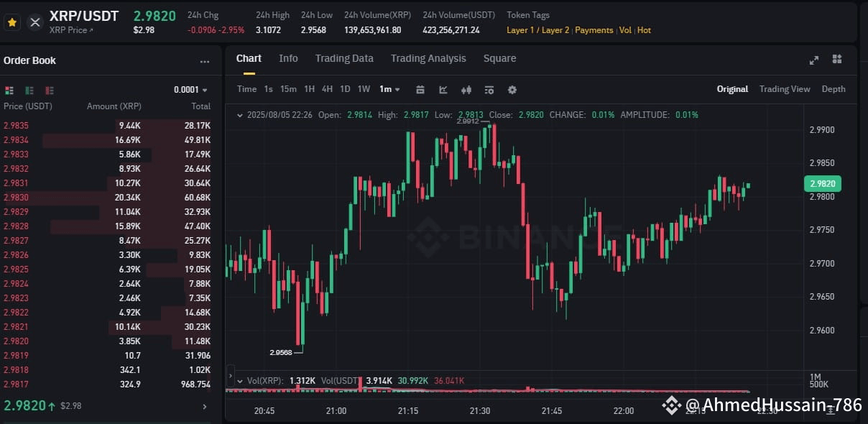Open the Trading Analysis tab
Image resolution: width=868 pixels, height=424 pixels.
(428, 58)
